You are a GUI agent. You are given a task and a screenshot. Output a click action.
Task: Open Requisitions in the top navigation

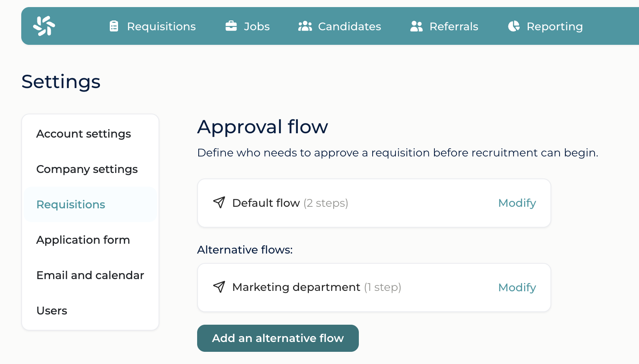[153, 26]
